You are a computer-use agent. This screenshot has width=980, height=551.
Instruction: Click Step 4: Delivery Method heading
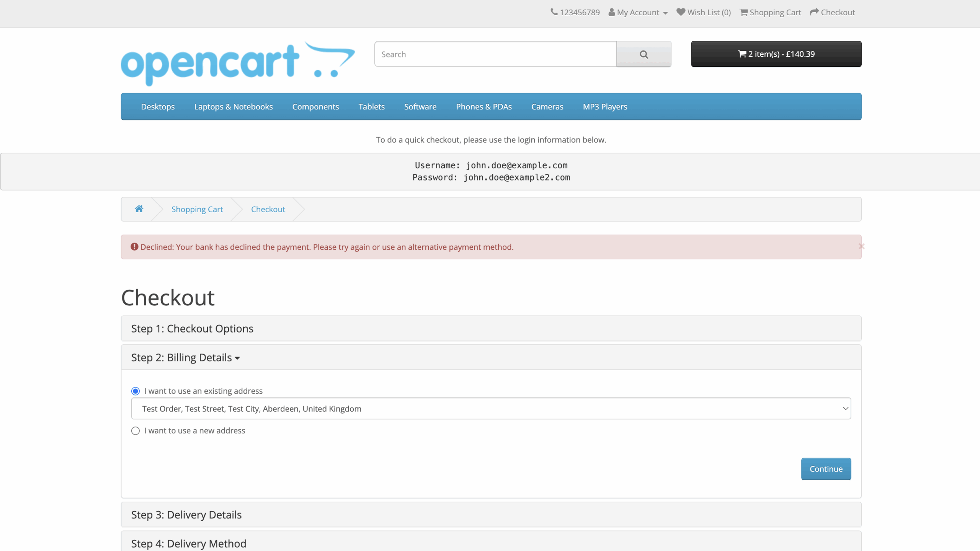189,543
